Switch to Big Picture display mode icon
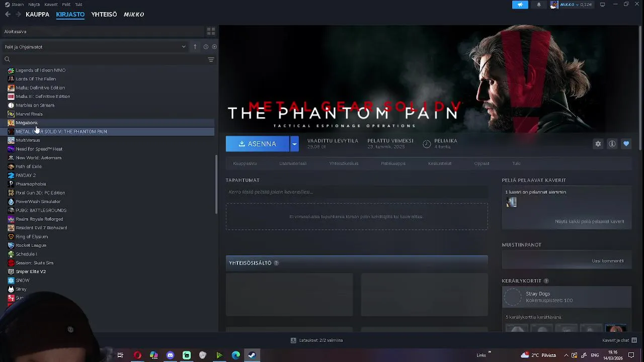This screenshot has height=362, width=644. tap(602, 5)
